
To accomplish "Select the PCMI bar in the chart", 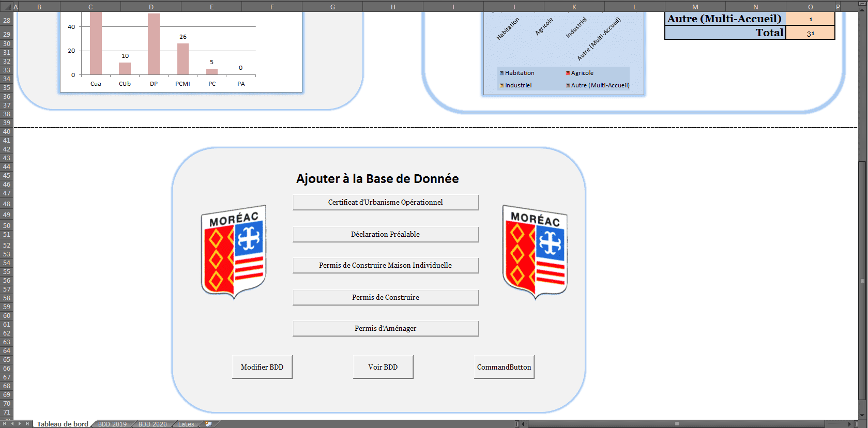I will tap(183, 59).
